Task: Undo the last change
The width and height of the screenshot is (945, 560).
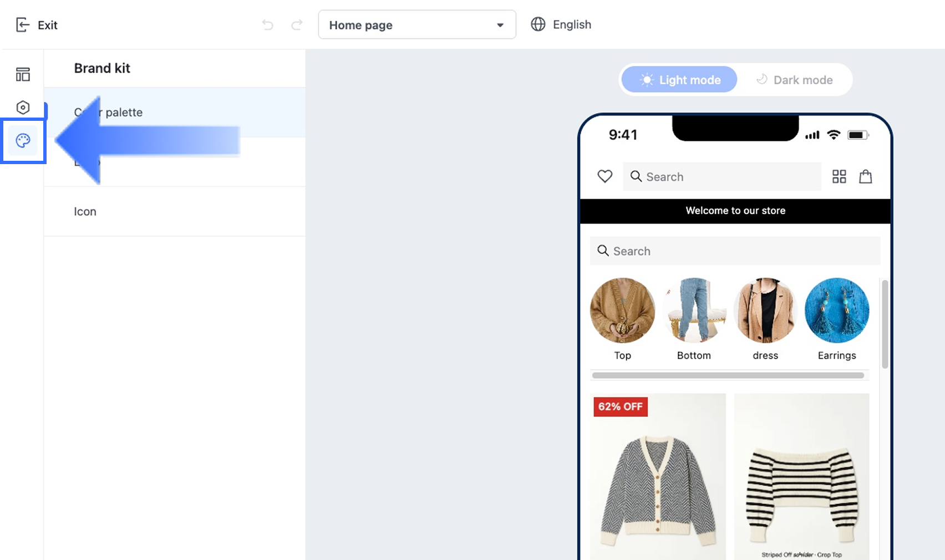Action: 268,25
